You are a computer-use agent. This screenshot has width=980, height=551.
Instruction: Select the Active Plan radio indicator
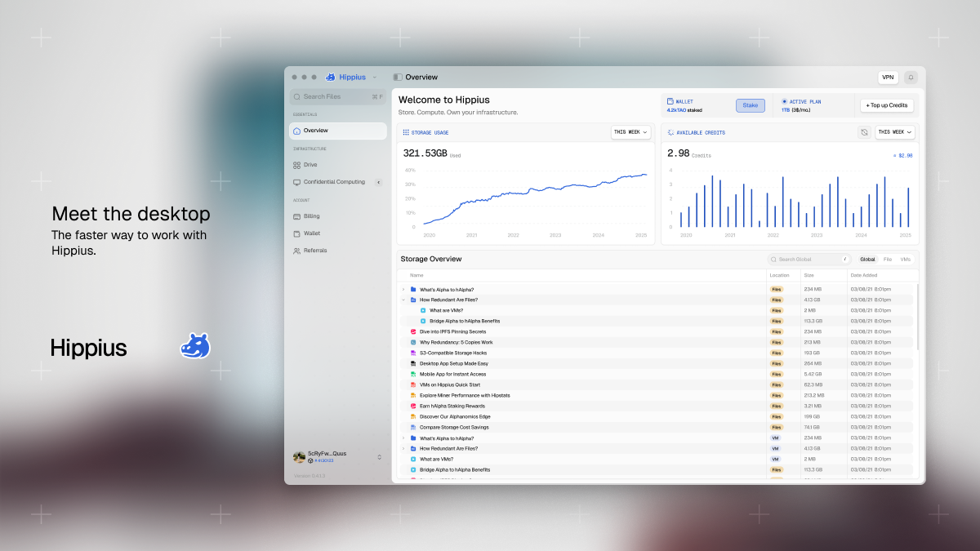pos(785,101)
